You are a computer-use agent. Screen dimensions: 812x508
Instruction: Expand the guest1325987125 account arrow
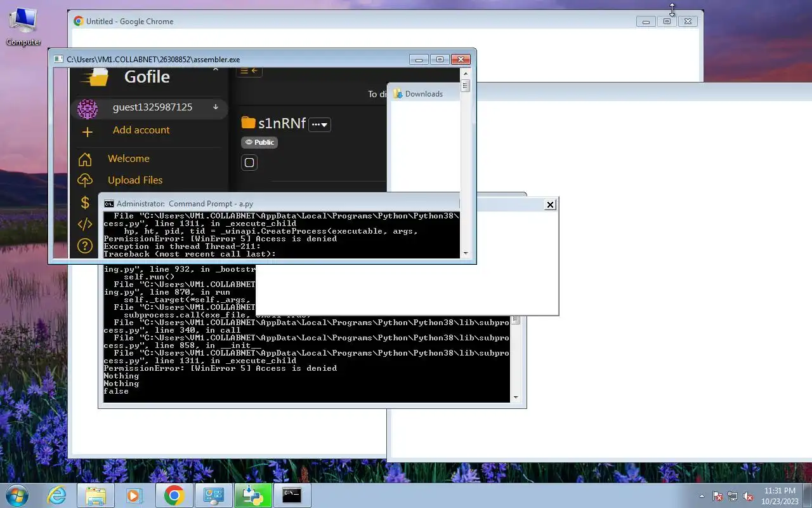(216, 107)
